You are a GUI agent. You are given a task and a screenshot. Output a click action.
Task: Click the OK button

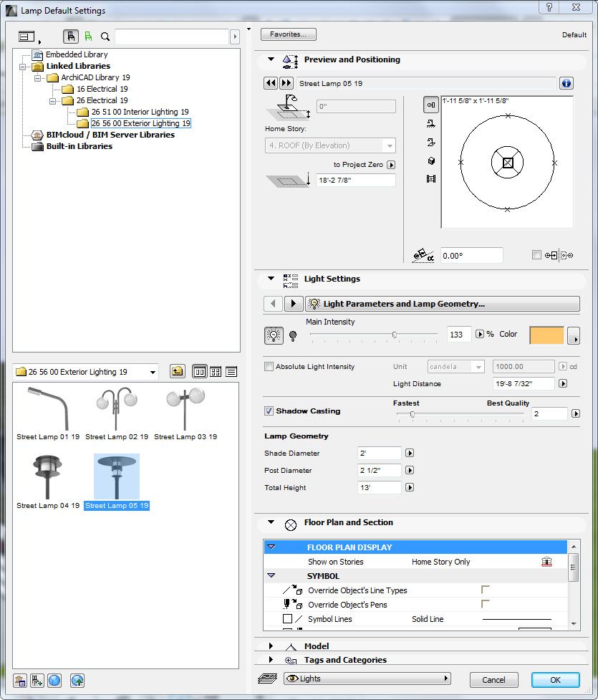(555, 680)
